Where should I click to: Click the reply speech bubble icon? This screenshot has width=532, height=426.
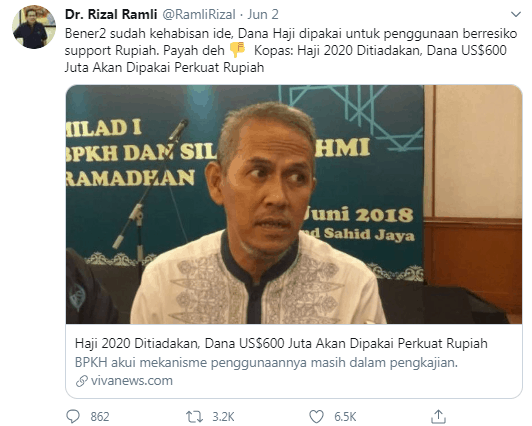(73, 416)
